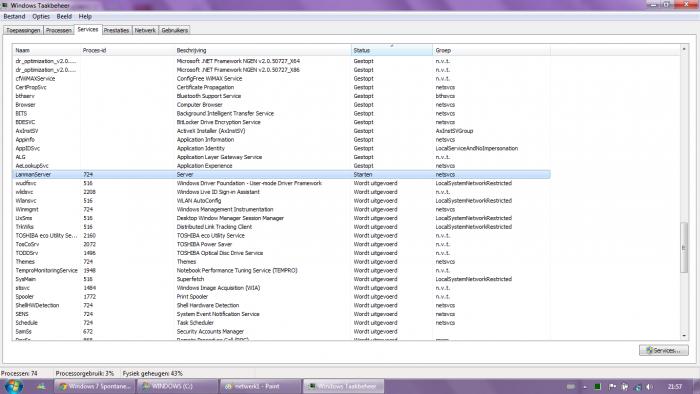Click the volume speaker tray icon
The image size is (700, 394).
[x=649, y=387]
